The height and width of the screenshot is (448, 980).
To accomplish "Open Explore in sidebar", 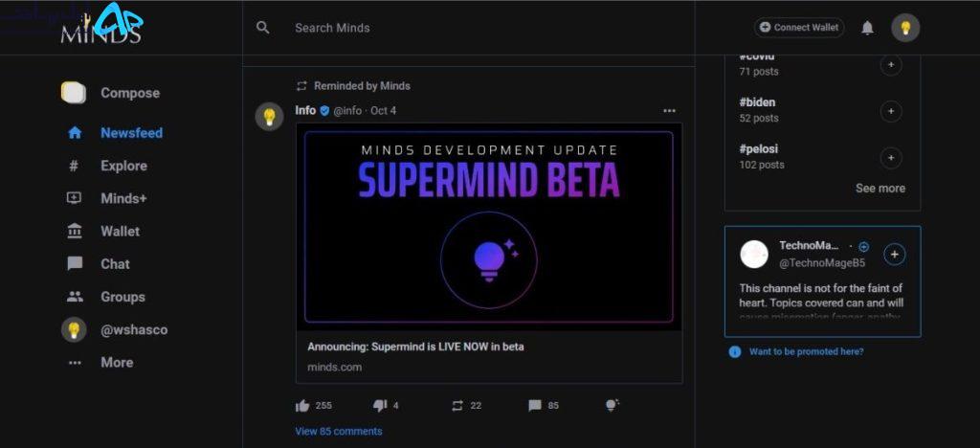I will click(x=123, y=166).
